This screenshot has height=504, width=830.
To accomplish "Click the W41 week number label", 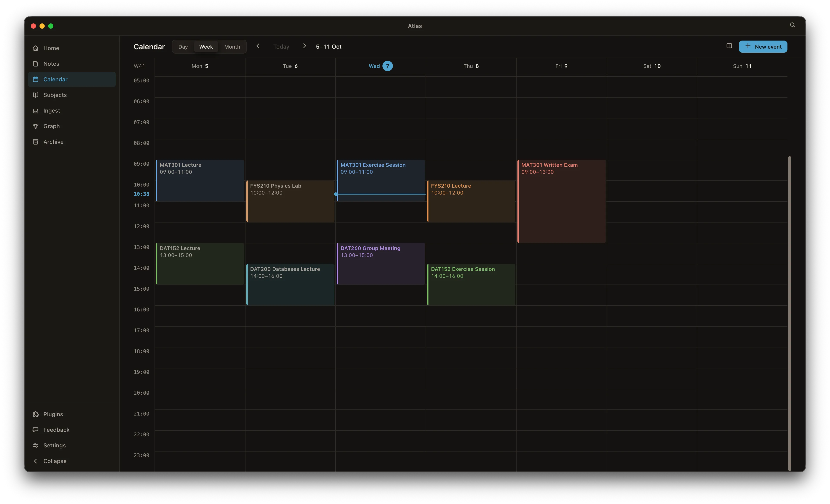I will click(x=140, y=66).
